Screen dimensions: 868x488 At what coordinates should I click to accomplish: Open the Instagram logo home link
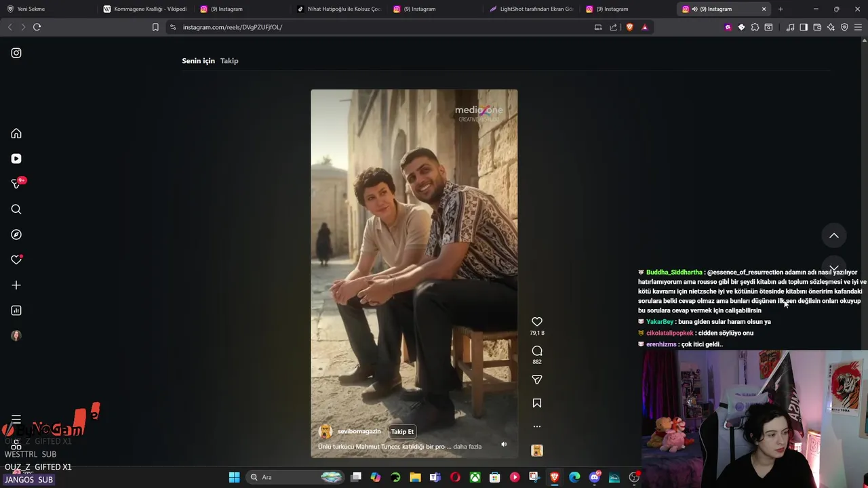coord(16,53)
